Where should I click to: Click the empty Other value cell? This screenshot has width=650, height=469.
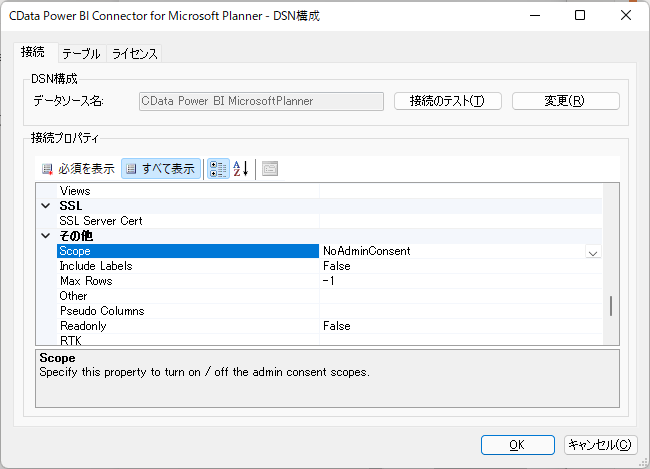pyautogui.click(x=461, y=296)
